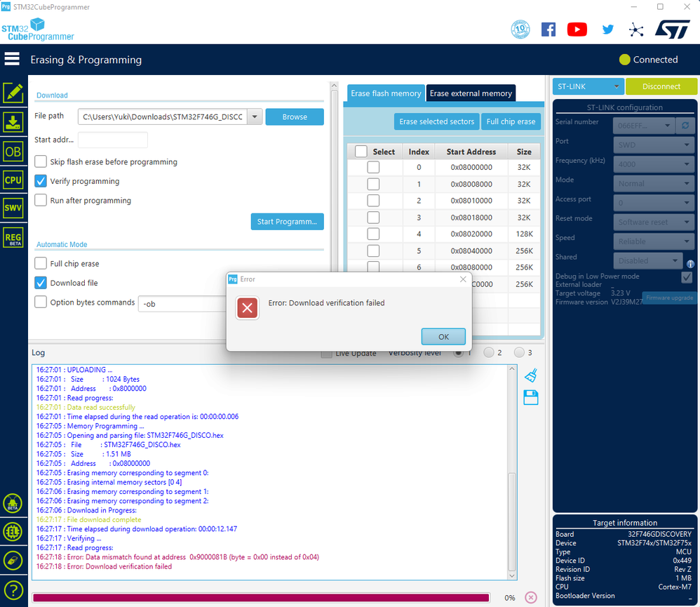The image size is (700, 607).
Task: Click the Firmware upgrade button
Action: coord(669,298)
